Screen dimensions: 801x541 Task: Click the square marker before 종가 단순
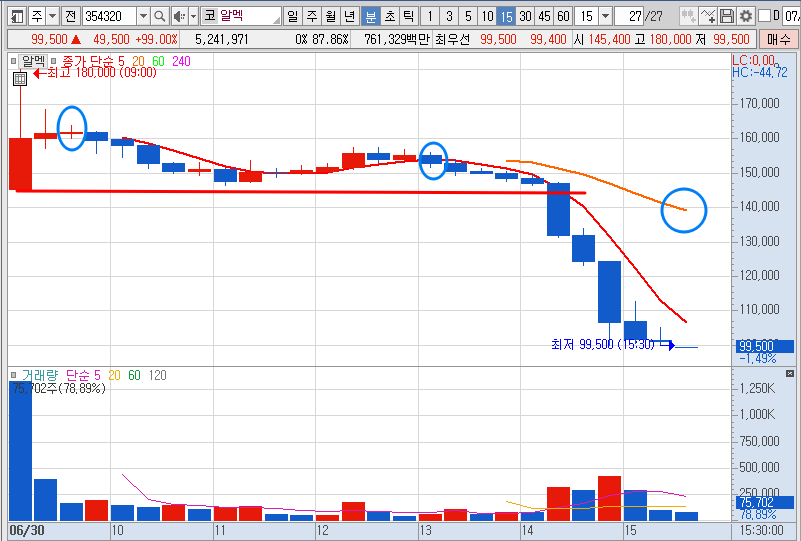pyautogui.click(x=54, y=61)
